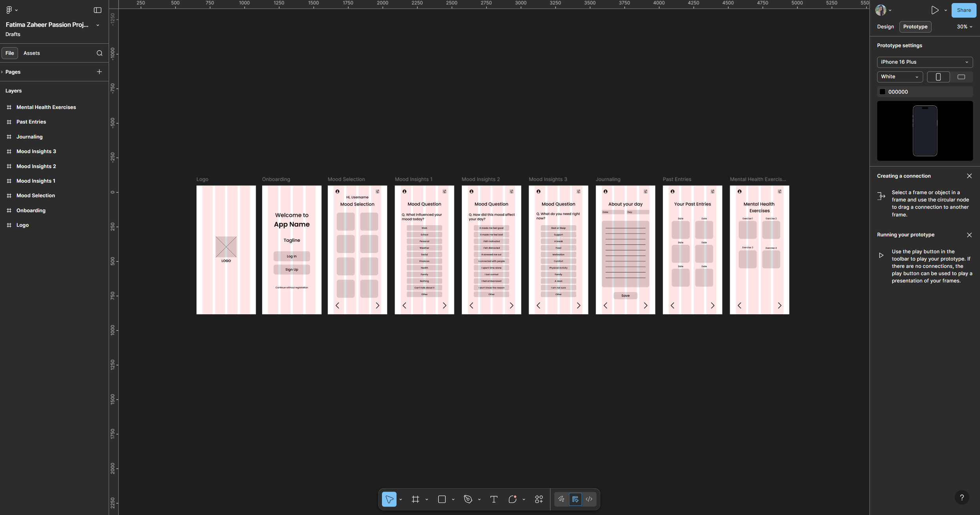Open present options chevron beside play
This screenshot has height=515, width=980.
(946, 10)
